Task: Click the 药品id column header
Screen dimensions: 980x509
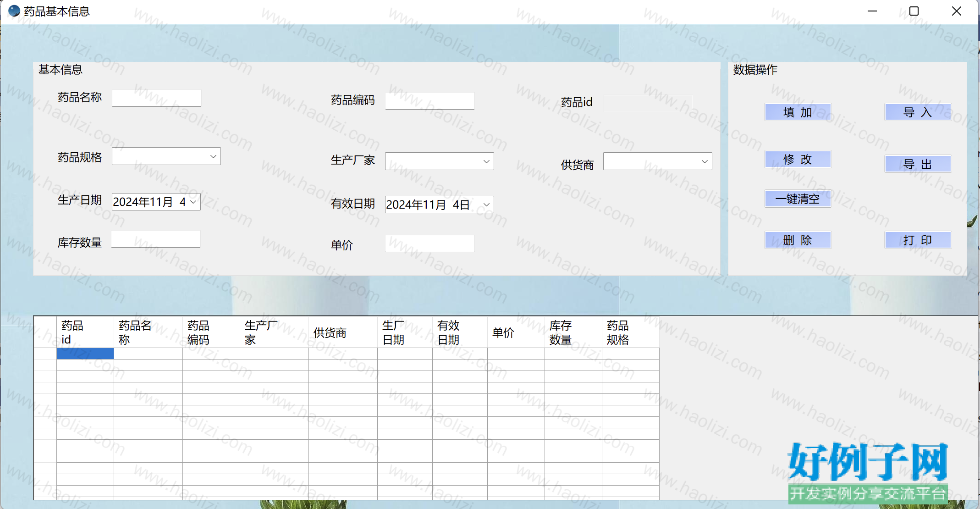Action: coord(85,332)
